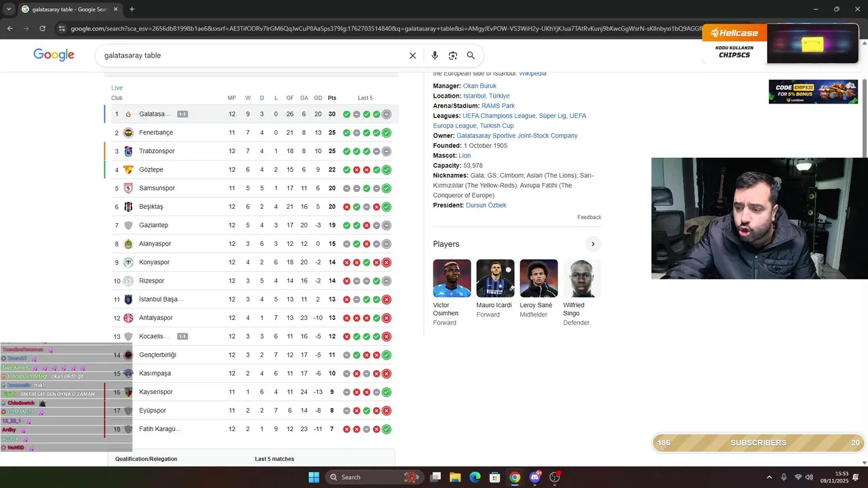Open a new browser tab
The width and height of the screenshot is (868, 488).
point(132,9)
